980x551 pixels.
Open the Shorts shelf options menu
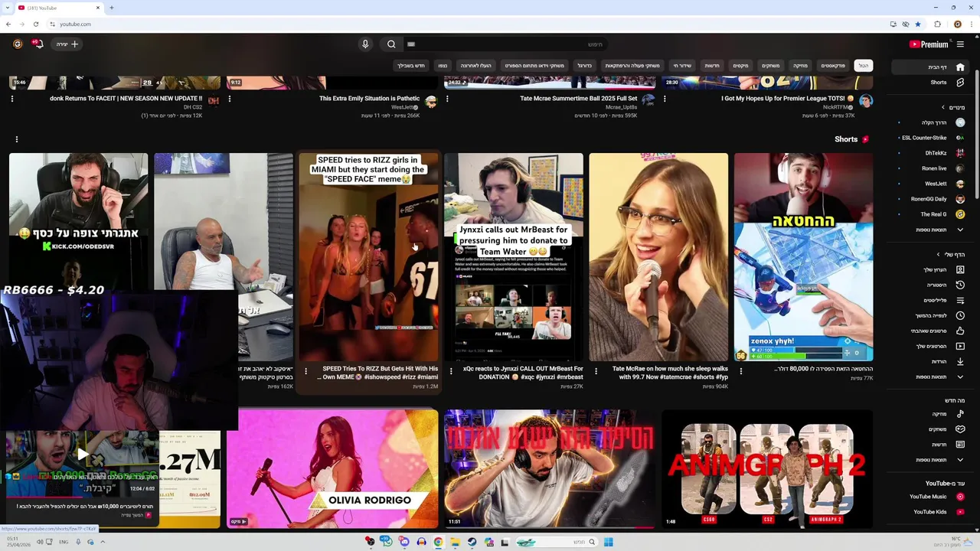coord(16,139)
